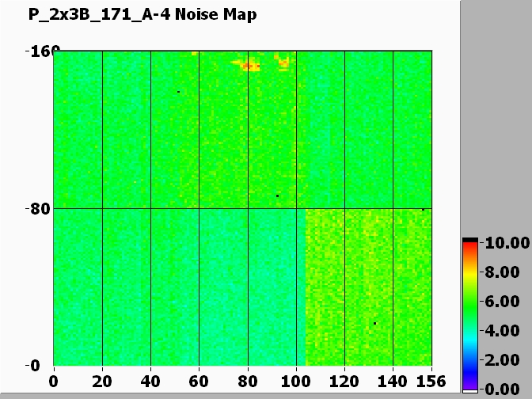Click the black pixel between columns 40 and 60
The width and height of the screenshot is (532, 399).
179,92
